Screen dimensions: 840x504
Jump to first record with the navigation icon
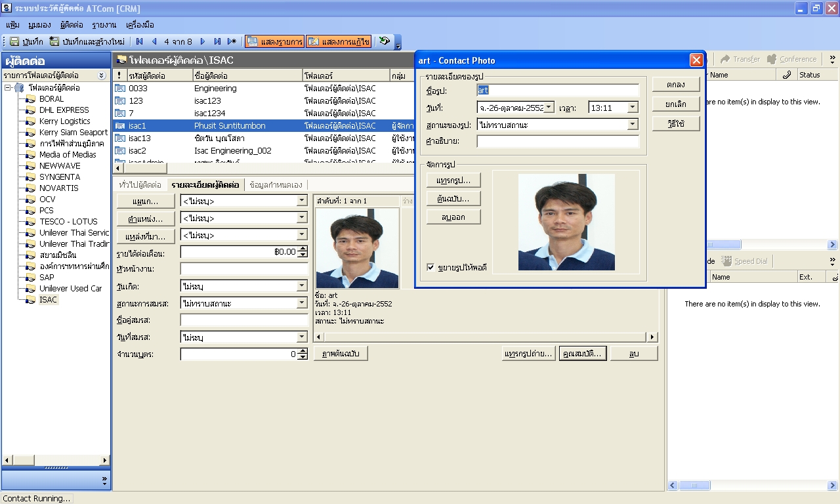click(x=140, y=41)
